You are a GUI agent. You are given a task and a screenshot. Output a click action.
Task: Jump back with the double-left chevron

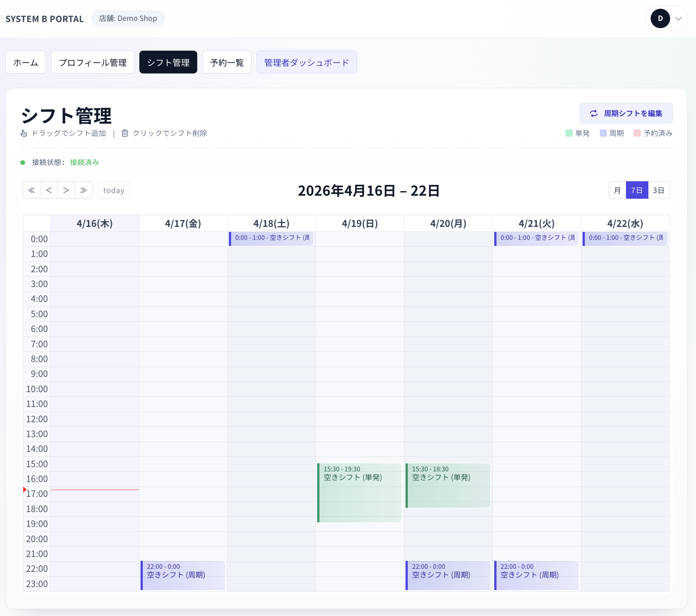(x=32, y=190)
